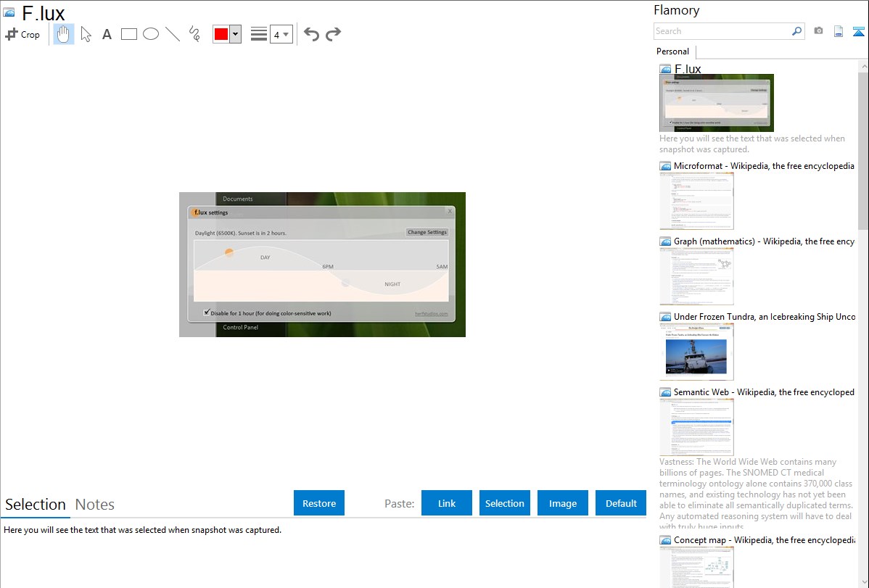Viewport: 869px width, 588px height.
Task: Choose the arrow pointer tool
Action: coord(86,34)
